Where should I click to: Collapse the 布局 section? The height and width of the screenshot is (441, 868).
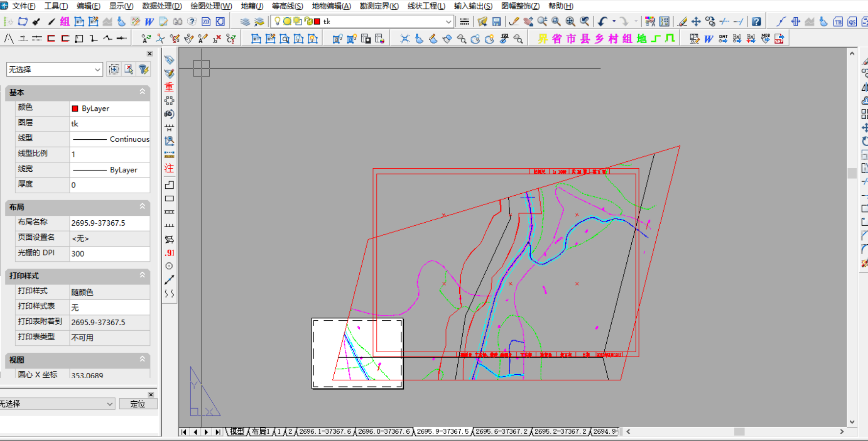[x=142, y=207]
